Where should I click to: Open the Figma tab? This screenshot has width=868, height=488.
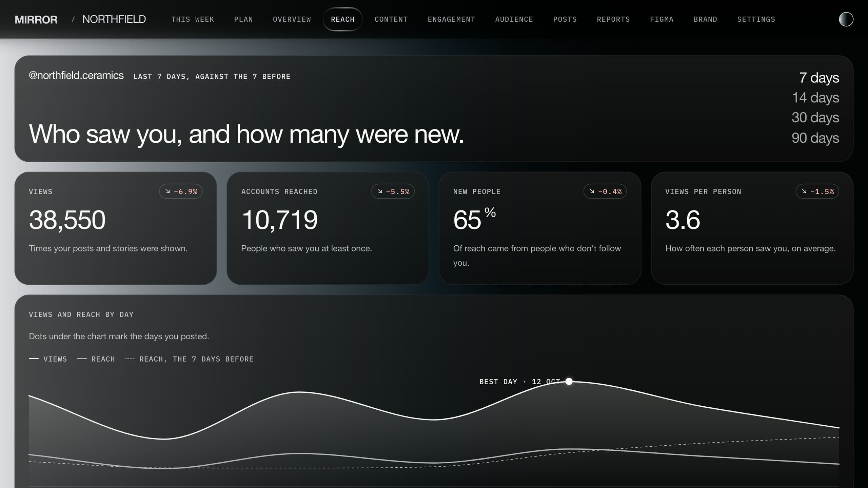tap(662, 19)
